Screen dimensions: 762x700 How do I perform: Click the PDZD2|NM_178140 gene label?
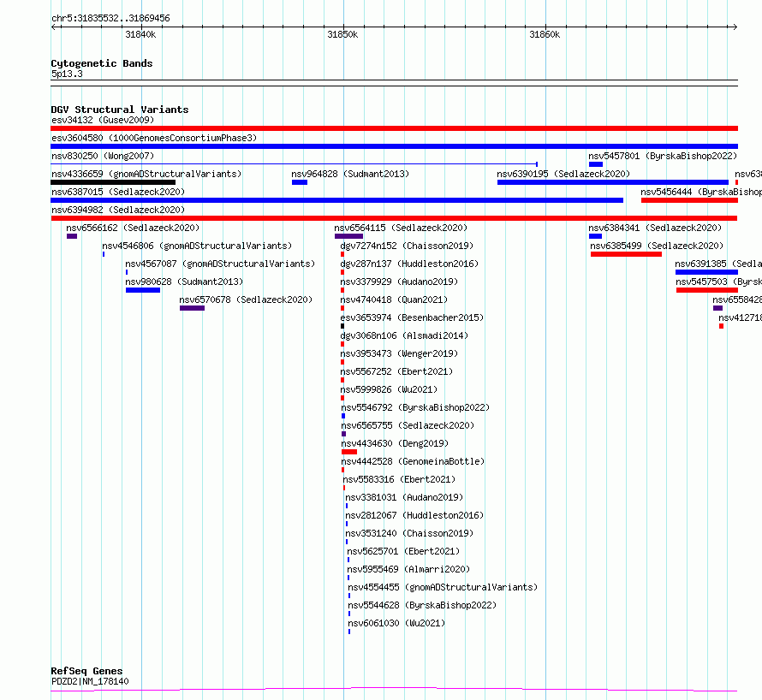click(90, 681)
